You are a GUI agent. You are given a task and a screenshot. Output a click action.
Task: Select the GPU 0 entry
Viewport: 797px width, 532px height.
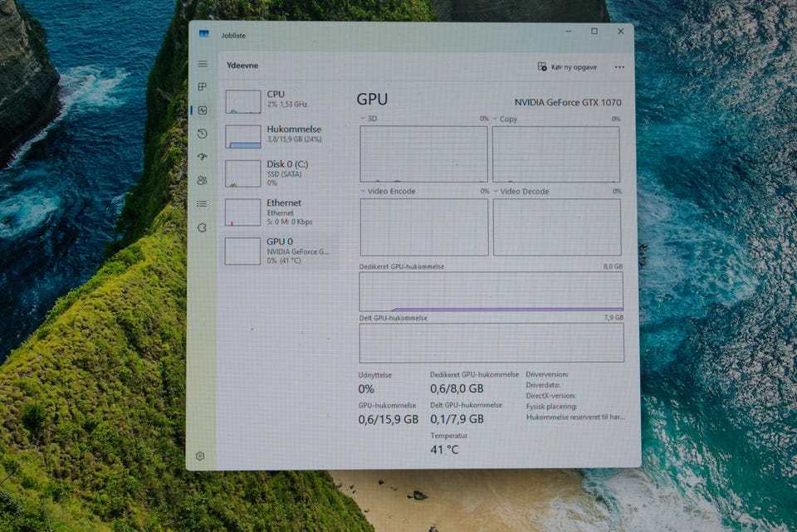281,250
